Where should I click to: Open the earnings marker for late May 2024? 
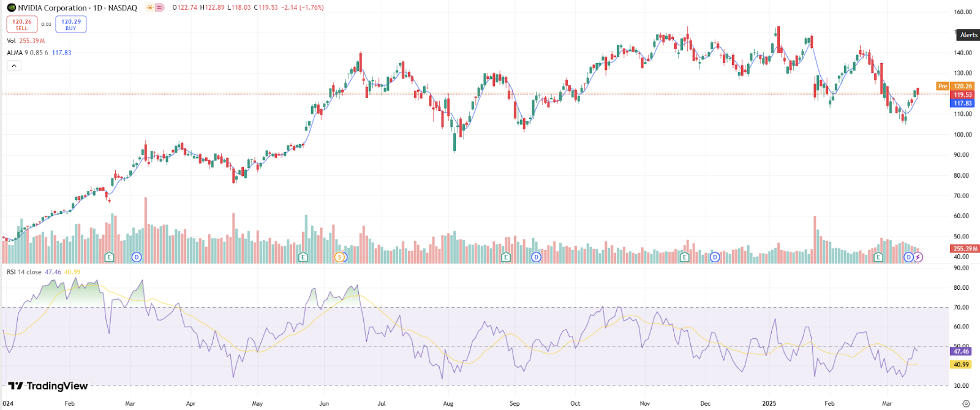click(x=303, y=257)
